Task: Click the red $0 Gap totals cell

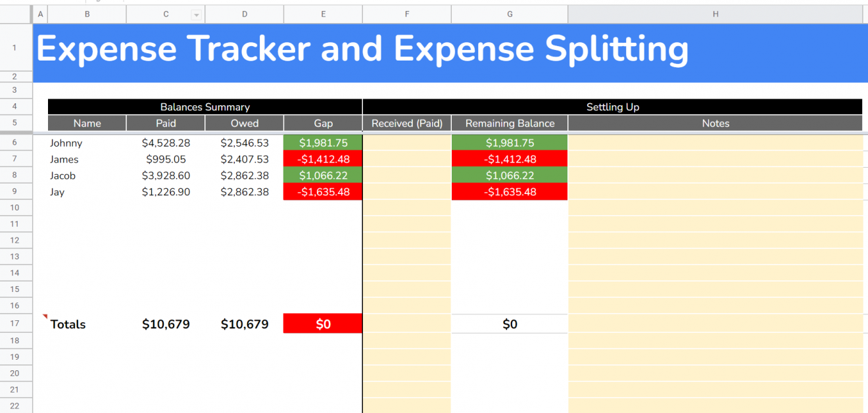Action: coord(322,323)
